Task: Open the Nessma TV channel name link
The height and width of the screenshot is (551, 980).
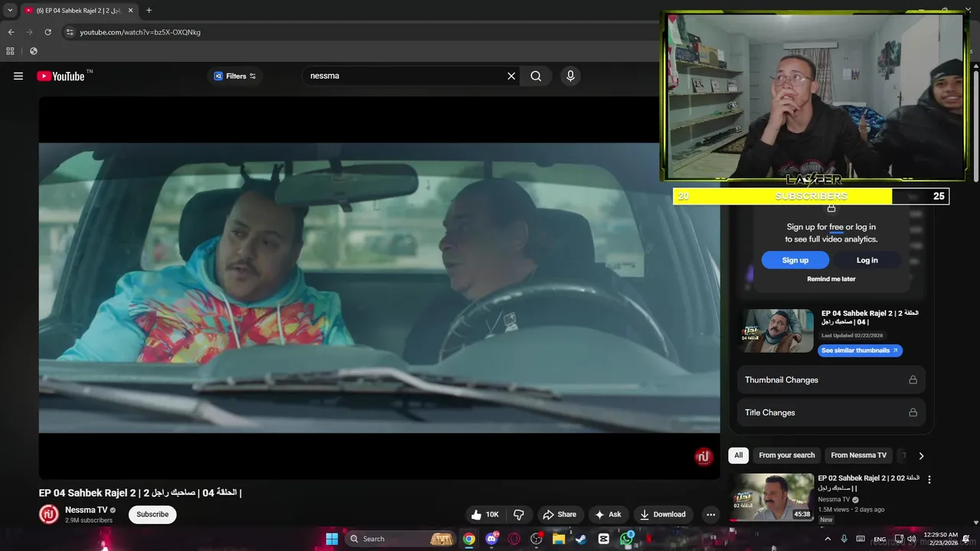Action: (86, 510)
